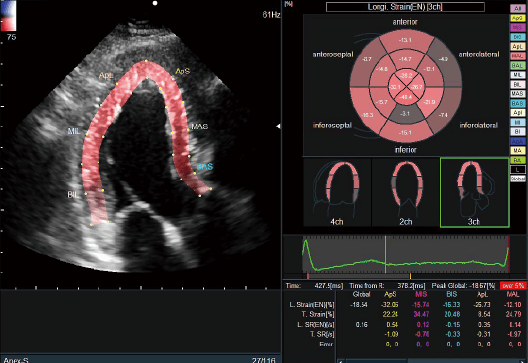Toggle the green BAL legend button

(518, 65)
